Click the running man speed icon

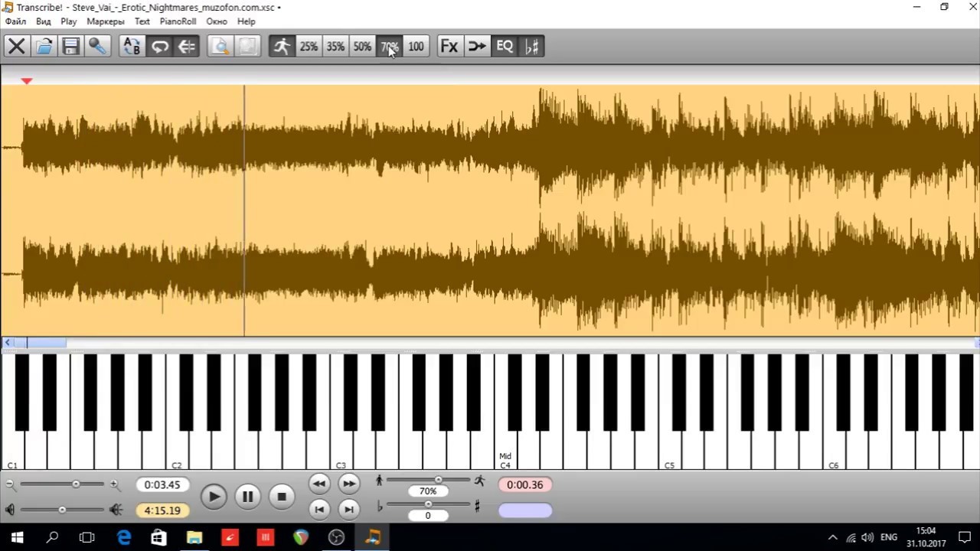click(281, 46)
